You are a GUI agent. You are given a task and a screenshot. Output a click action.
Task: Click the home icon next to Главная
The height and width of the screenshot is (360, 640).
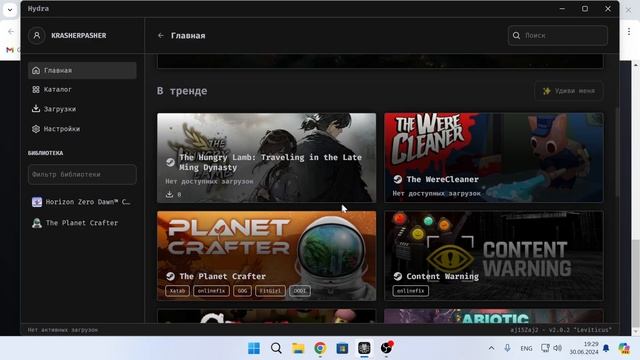(36, 70)
